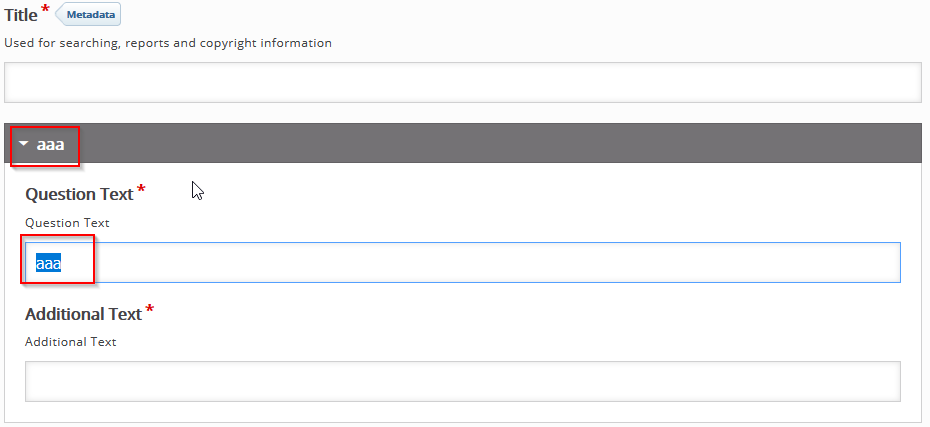Click the bold Title label
Viewport: 930px width, 427px height.
tap(21, 15)
